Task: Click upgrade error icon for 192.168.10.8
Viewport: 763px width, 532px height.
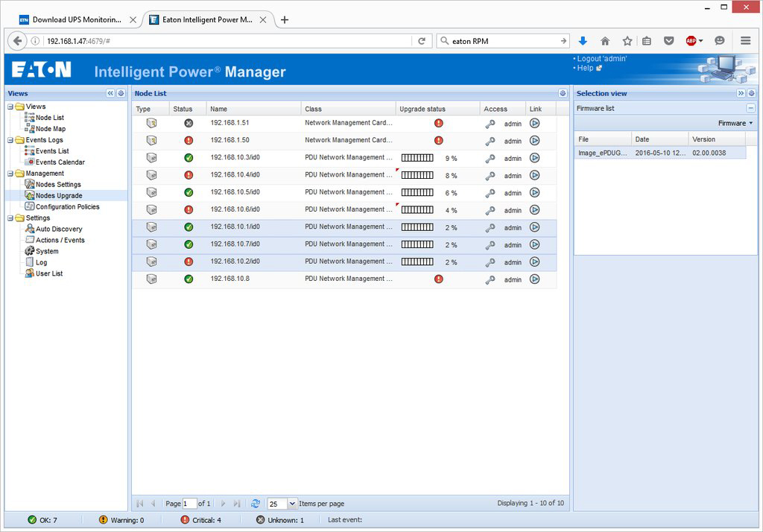Action: click(438, 279)
